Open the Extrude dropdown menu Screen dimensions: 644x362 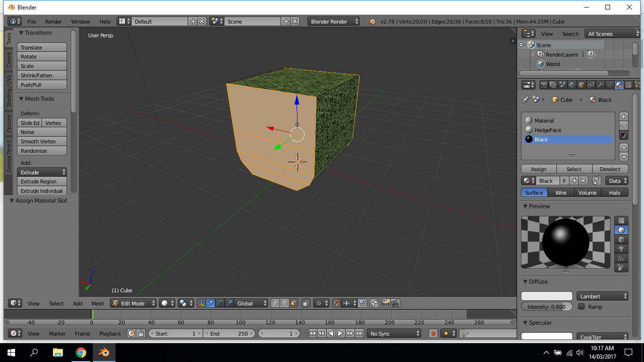(42, 172)
